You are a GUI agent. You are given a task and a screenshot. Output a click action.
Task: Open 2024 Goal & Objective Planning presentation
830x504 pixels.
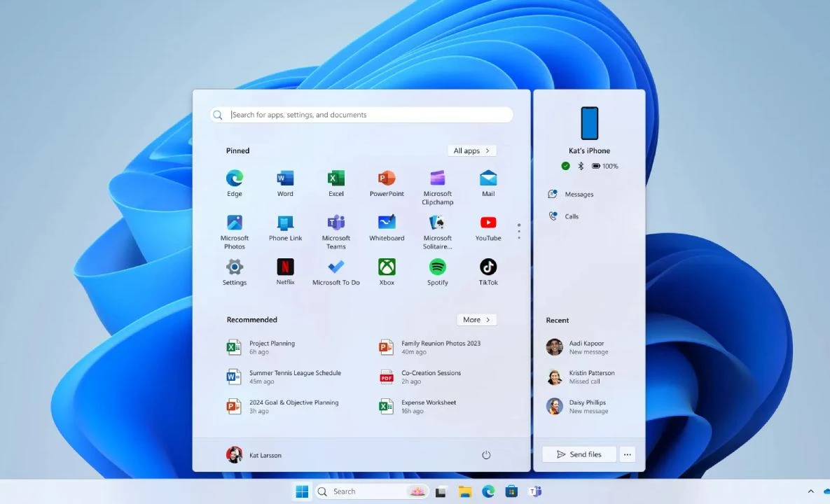[x=283, y=407]
